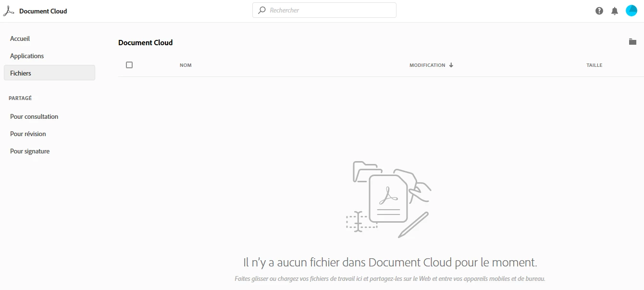Viewport: 644px width, 290px height.
Task: Click the search magnifier icon
Action: tap(262, 10)
